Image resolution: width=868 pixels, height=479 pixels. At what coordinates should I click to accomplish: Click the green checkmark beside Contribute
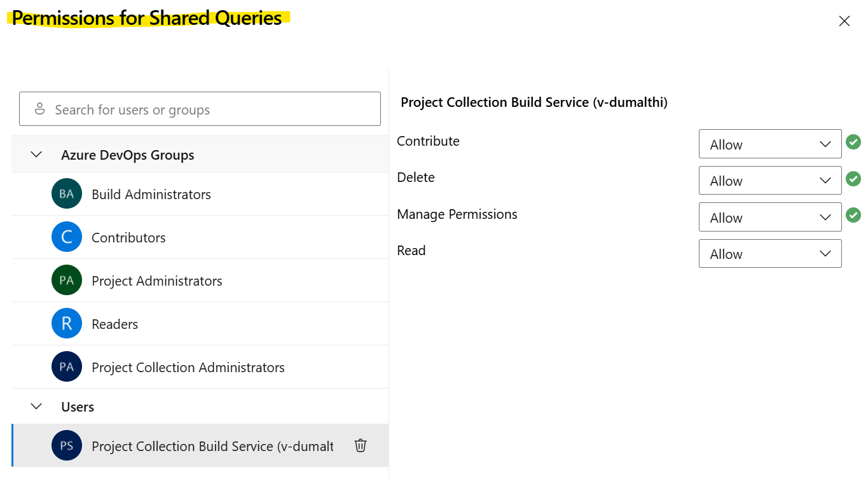tap(853, 142)
